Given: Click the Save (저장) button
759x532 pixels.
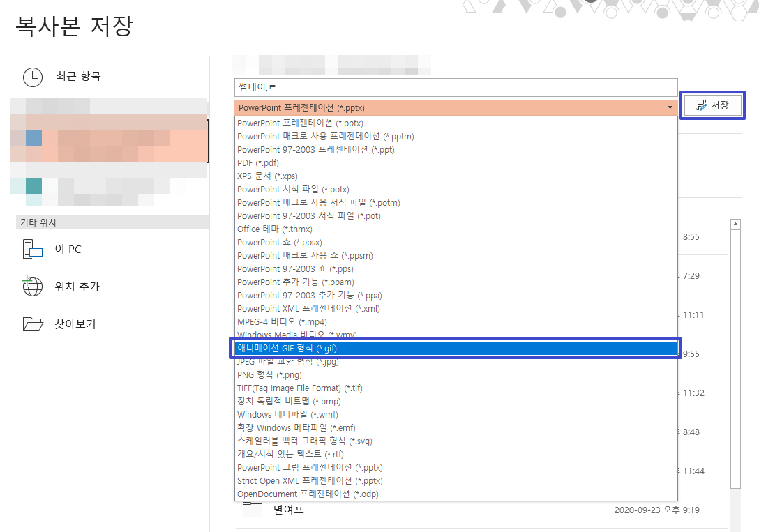Looking at the screenshot, I should (x=712, y=105).
